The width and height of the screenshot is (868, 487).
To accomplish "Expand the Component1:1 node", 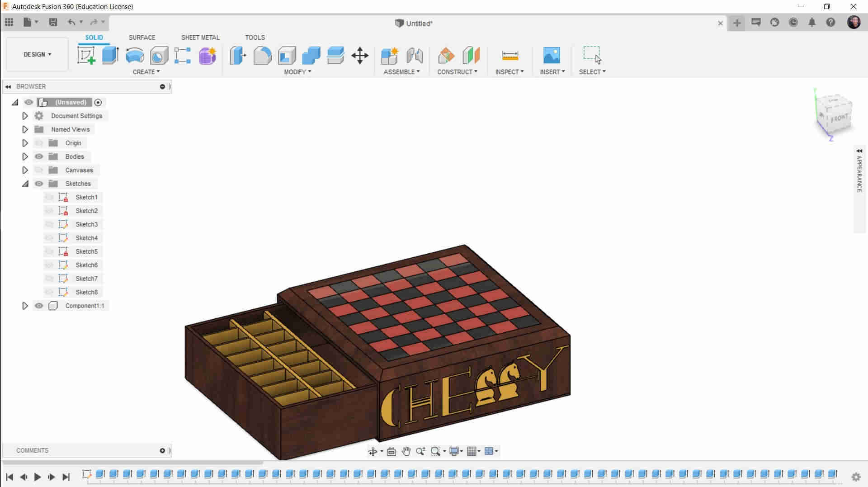I will pos(25,306).
